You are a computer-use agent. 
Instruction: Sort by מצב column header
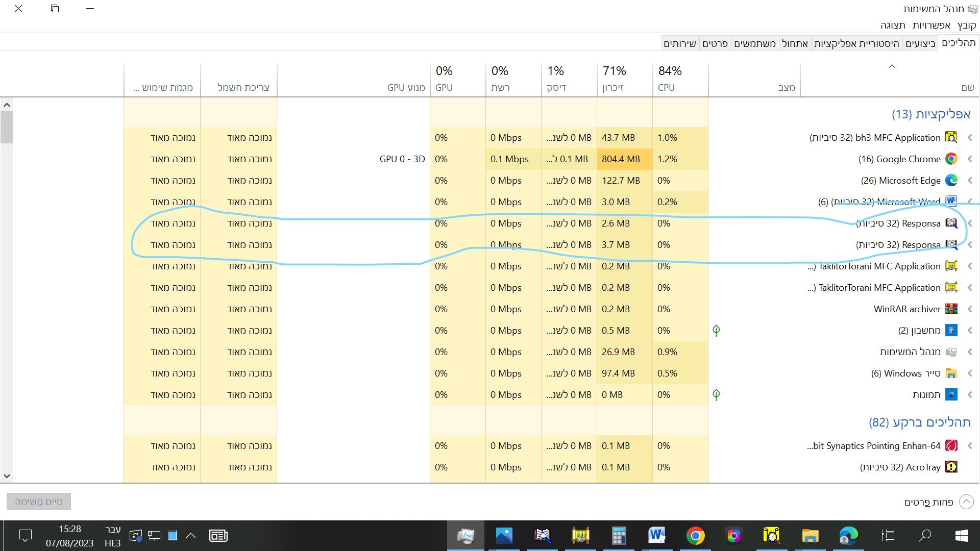(x=754, y=80)
